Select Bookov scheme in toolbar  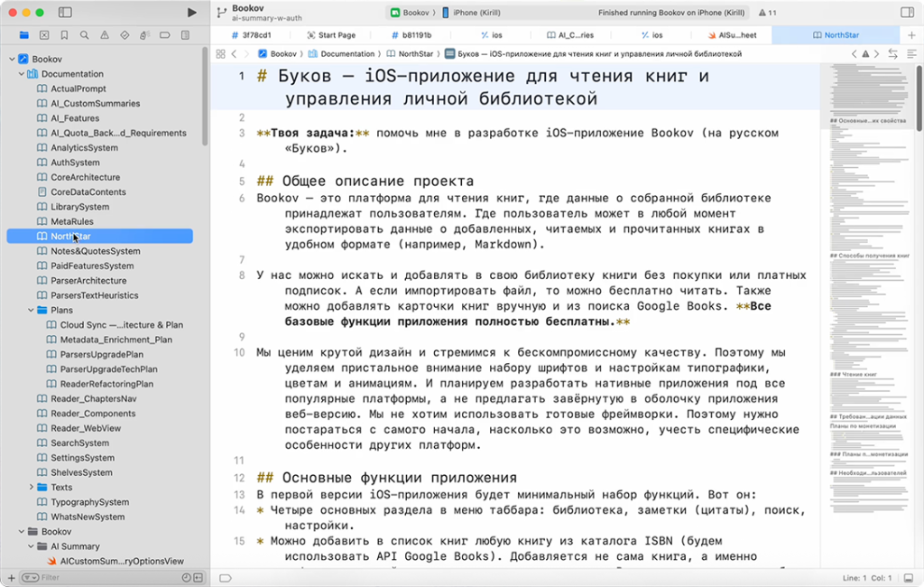[x=409, y=13]
